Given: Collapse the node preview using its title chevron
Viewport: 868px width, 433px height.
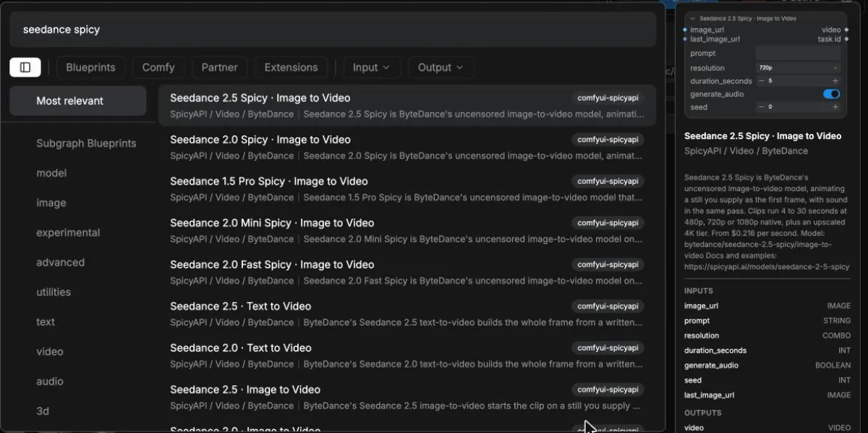Looking at the screenshot, I should (x=692, y=18).
